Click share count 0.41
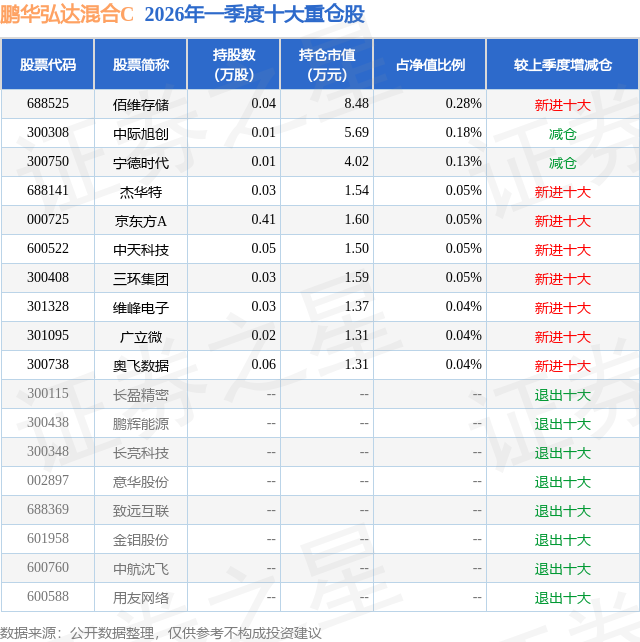640x642 pixels. 263,220
